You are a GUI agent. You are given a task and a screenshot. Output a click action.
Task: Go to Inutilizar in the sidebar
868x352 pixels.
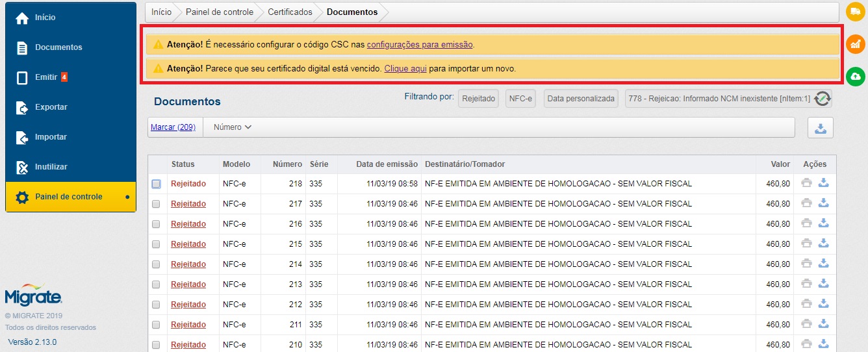tap(51, 167)
